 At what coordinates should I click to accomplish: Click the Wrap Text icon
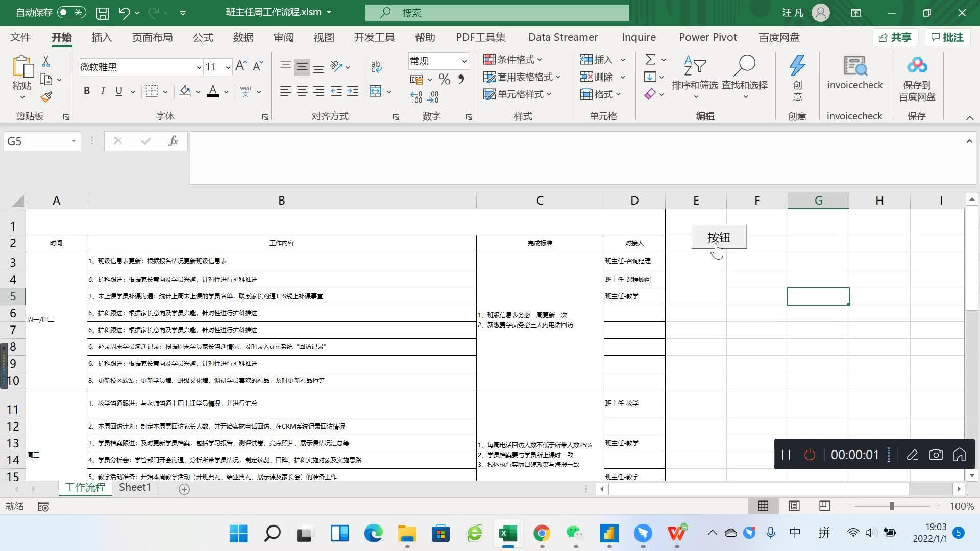[x=376, y=66]
